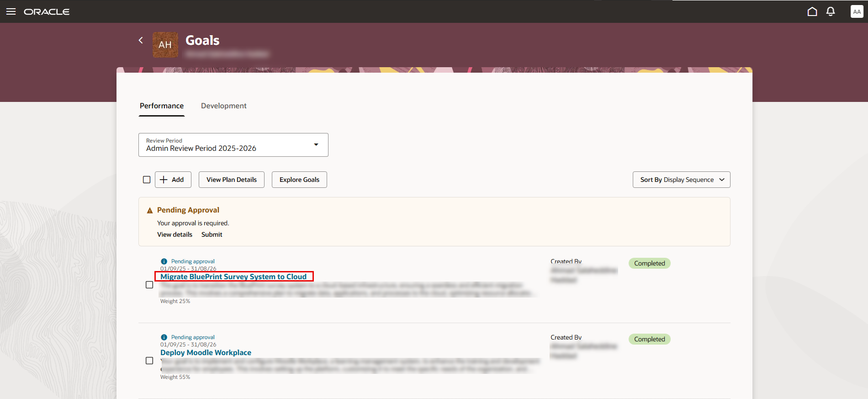This screenshot has width=868, height=399.
Task: Click the info icon on the Deploy Moodle goal
Action: point(164,337)
